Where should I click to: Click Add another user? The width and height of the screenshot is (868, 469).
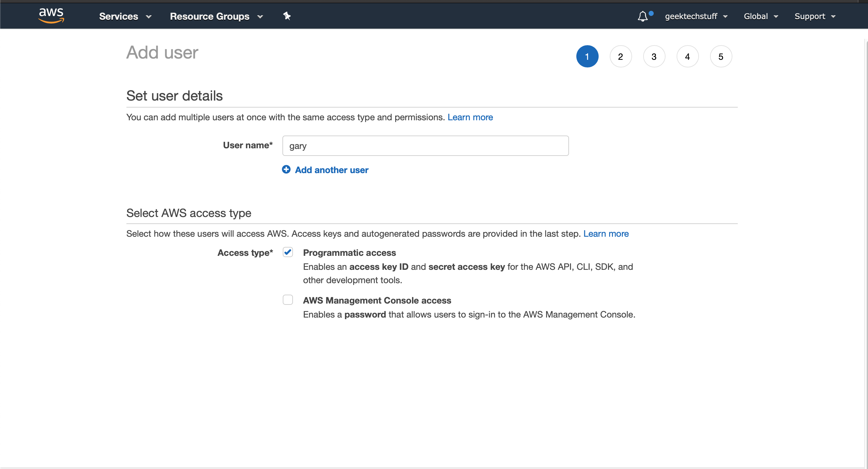pos(331,170)
